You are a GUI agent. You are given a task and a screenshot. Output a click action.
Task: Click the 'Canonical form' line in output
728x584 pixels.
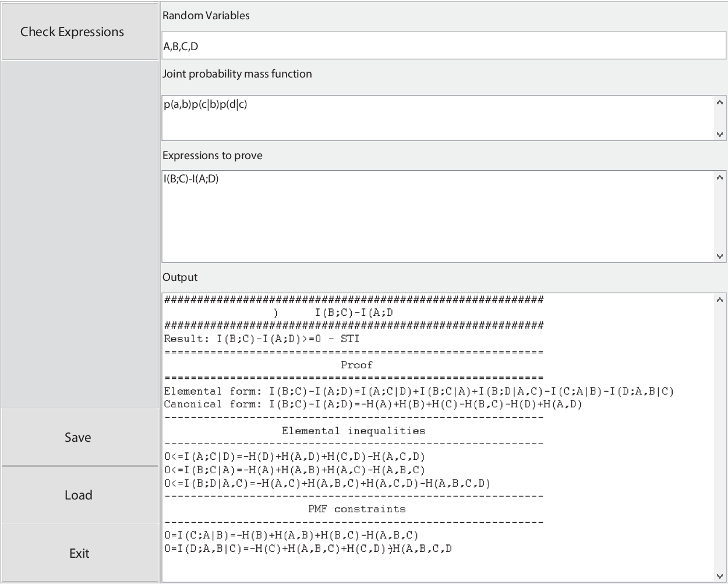tap(373, 404)
